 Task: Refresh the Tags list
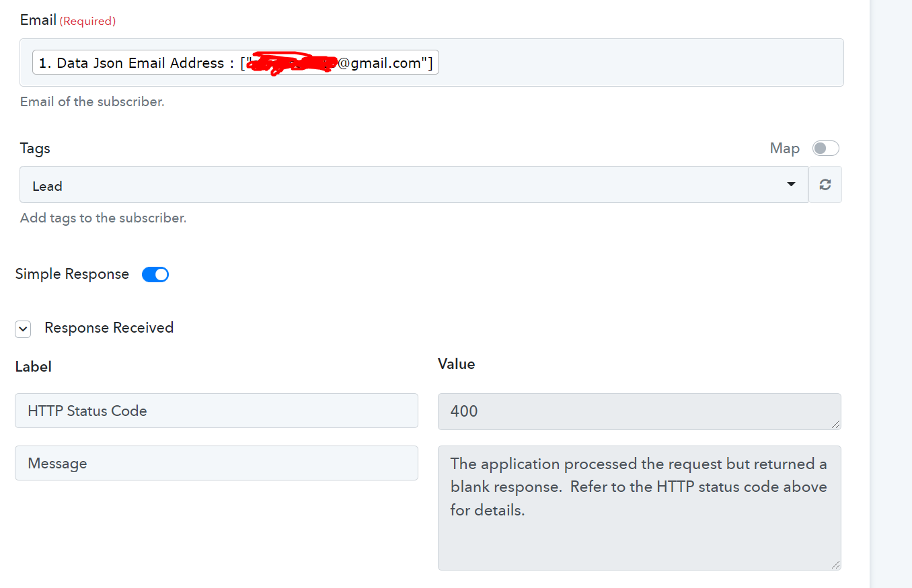[825, 185]
